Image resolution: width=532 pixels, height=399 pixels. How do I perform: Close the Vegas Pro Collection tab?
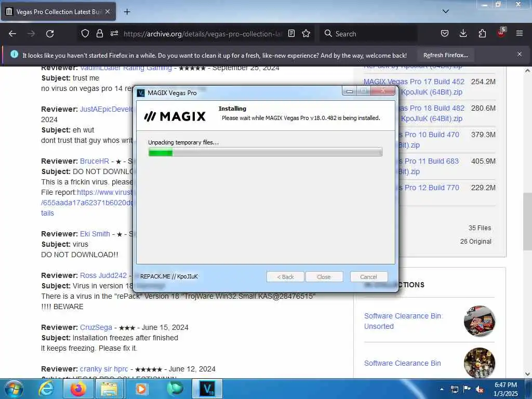(x=108, y=11)
